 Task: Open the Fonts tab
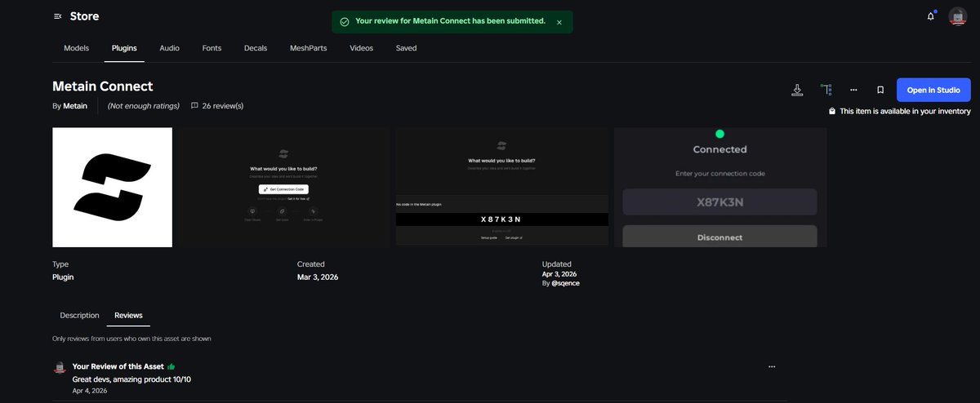click(x=212, y=48)
